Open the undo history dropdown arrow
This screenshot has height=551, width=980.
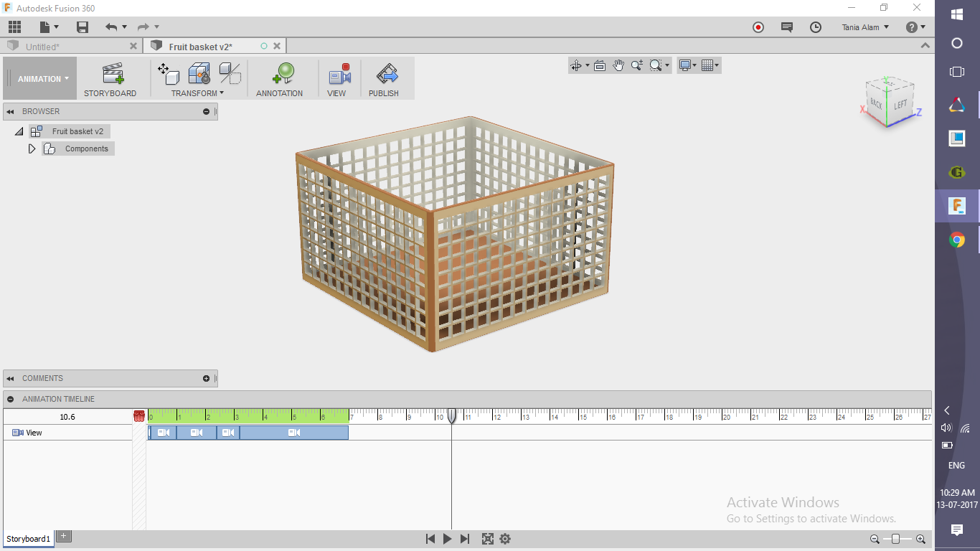(x=124, y=27)
